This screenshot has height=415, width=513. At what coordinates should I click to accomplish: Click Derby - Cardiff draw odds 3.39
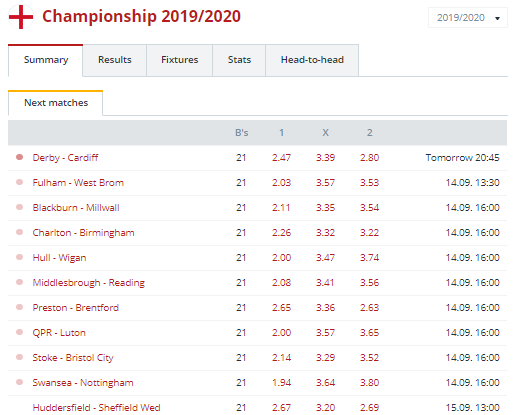pyautogui.click(x=325, y=158)
